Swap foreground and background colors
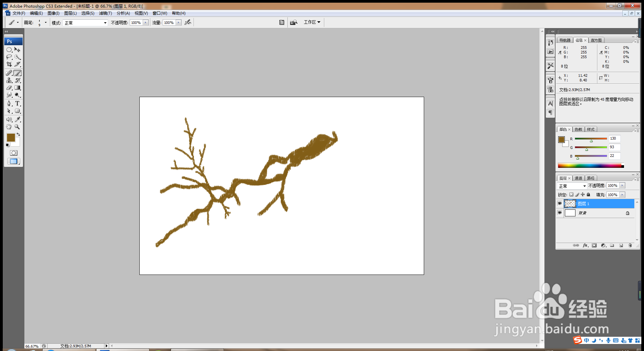 point(18,134)
